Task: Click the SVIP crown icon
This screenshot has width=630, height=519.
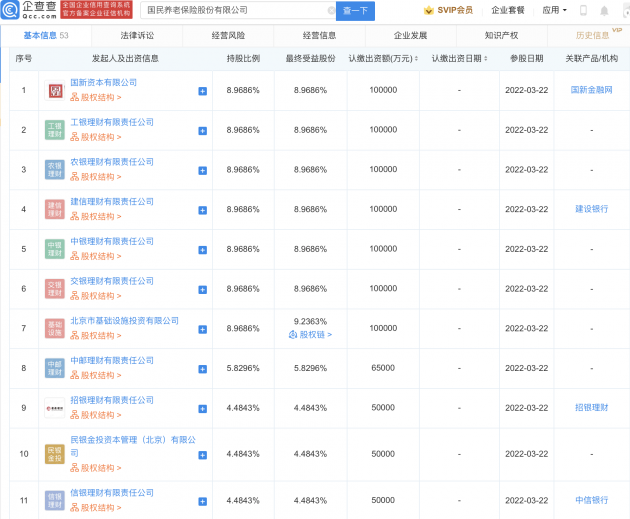Action: [x=429, y=10]
